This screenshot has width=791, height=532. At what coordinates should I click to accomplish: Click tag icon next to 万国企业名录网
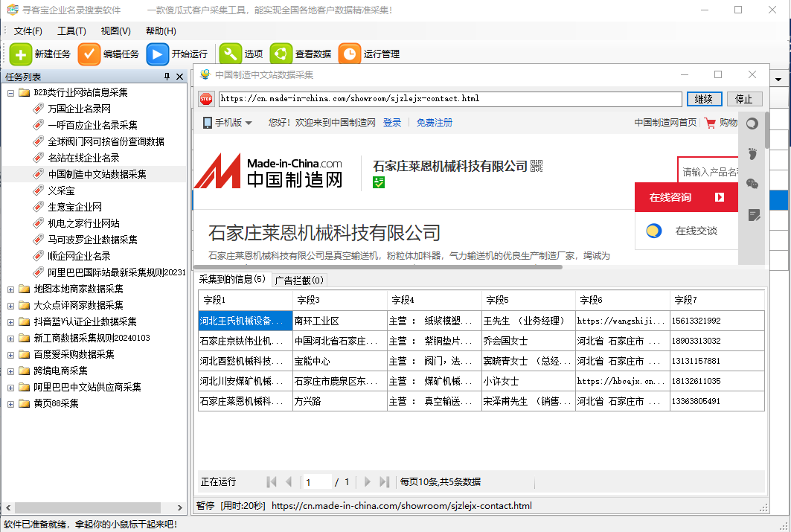(x=39, y=109)
